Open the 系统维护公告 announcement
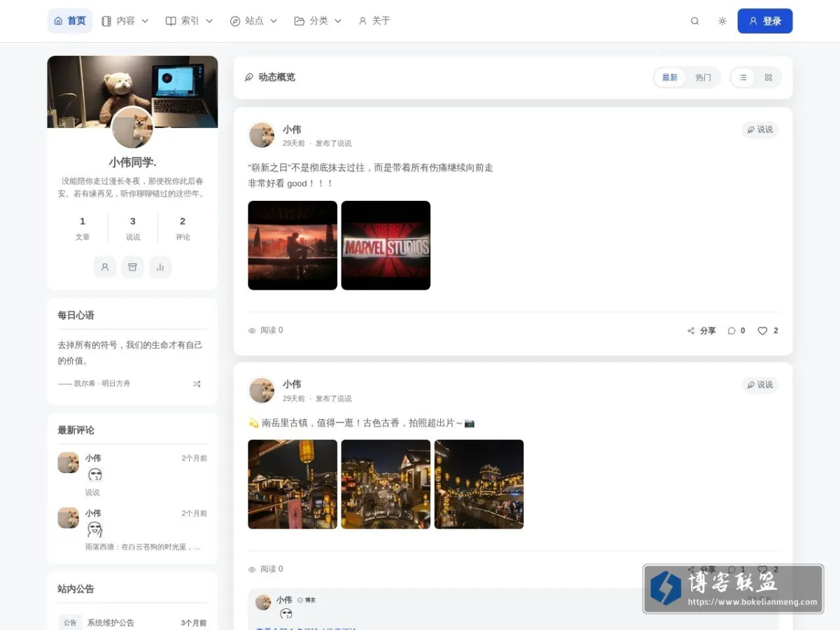This screenshot has width=840, height=630. click(x=111, y=622)
